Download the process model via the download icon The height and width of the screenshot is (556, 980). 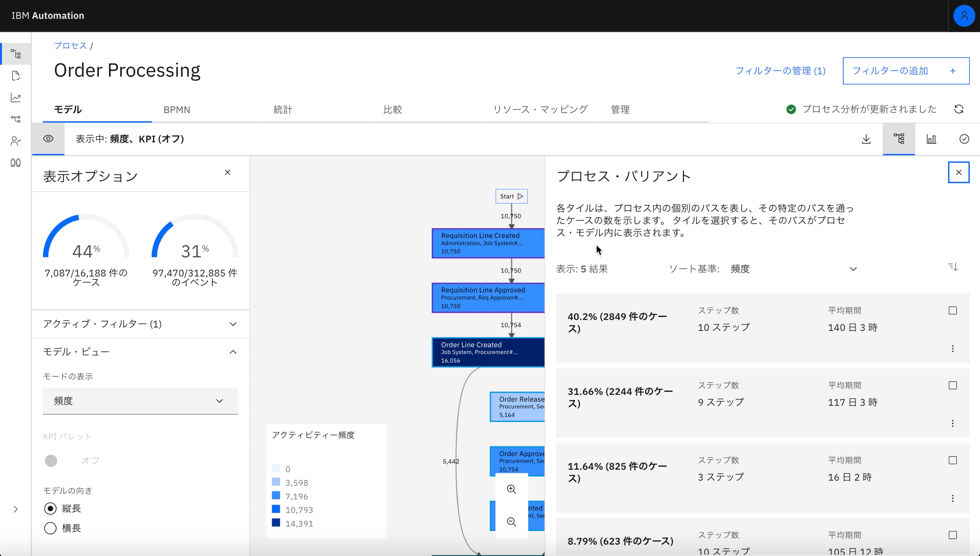[x=866, y=138]
